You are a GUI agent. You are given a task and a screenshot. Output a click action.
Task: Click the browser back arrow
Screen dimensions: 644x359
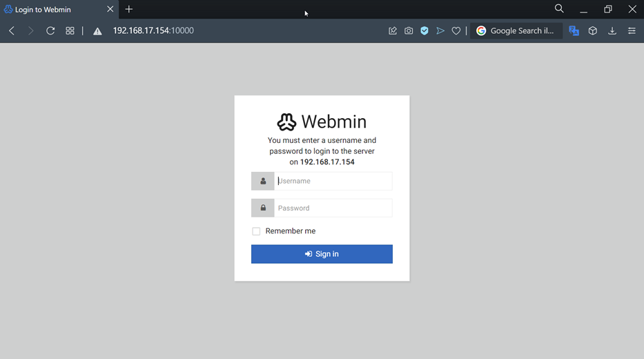coord(12,31)
